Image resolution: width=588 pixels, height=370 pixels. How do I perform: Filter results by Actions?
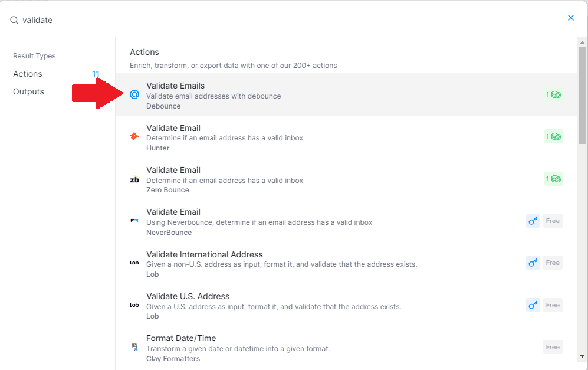(28, 74)
